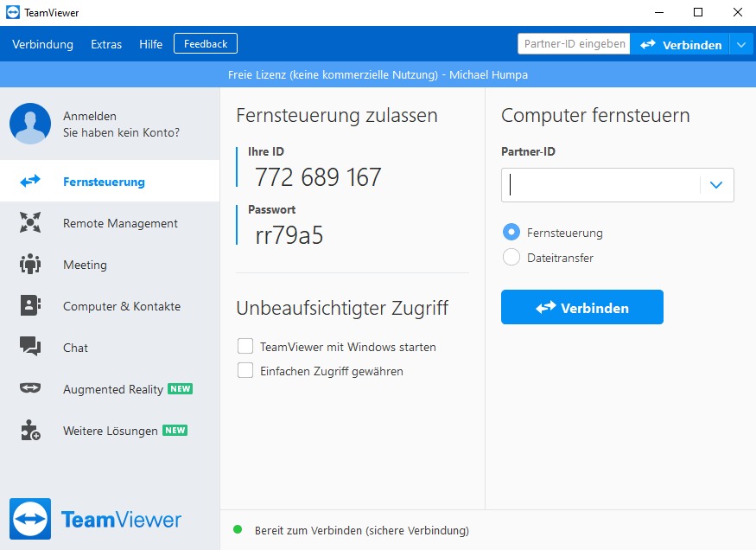The width and height of the screenshot is (756, 550).
Task: Switch to the Meeting section
Action: 110,265
